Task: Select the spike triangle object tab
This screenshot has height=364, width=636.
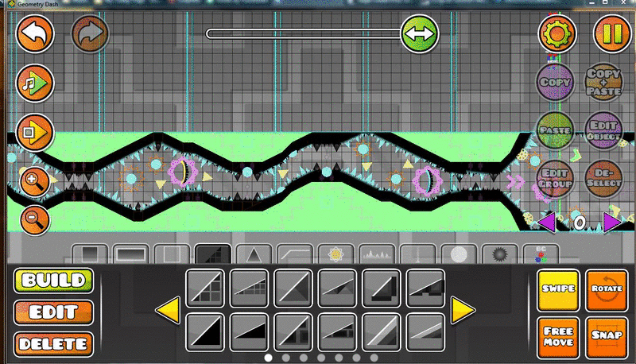Action: point(254,254)
